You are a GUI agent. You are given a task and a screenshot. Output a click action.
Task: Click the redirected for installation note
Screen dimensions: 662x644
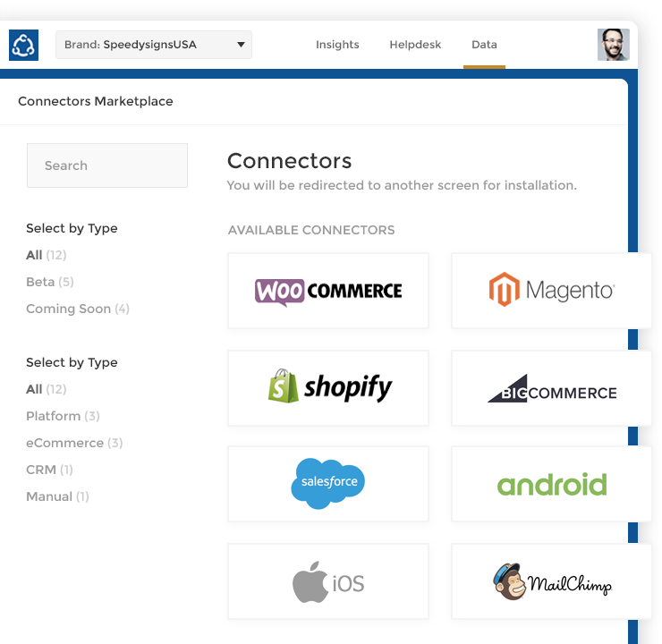402,185
